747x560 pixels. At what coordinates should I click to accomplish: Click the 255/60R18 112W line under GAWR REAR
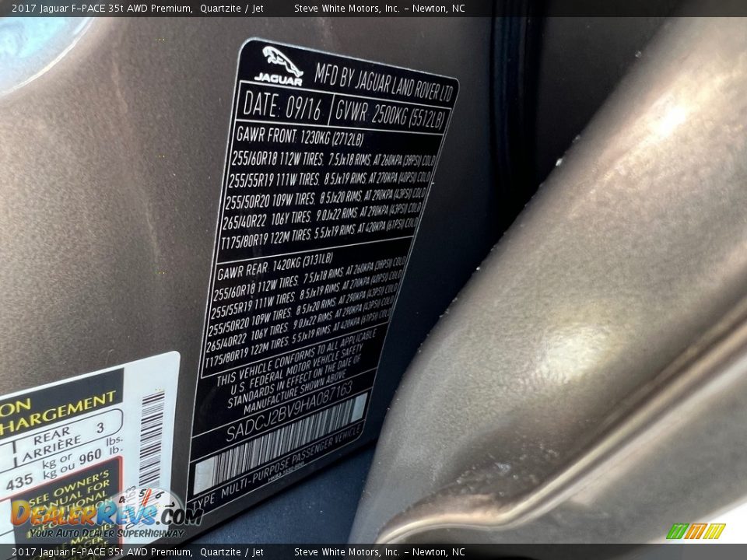[309, 280]
